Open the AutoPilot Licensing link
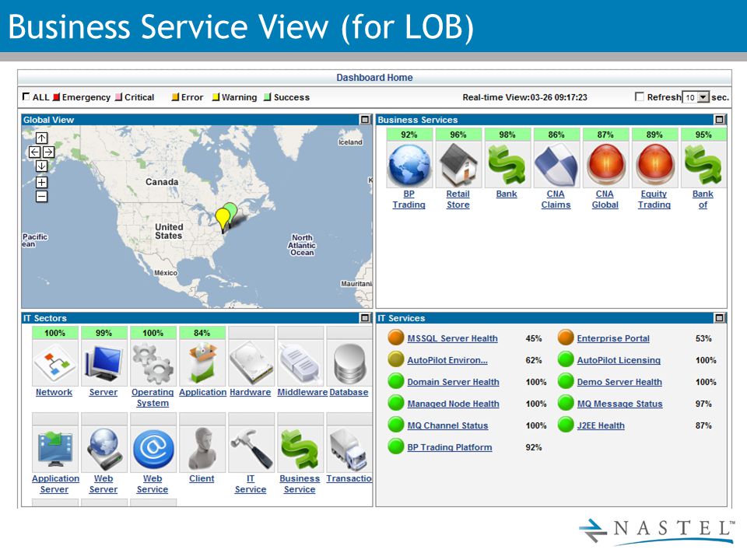Image resolution: width=747 pixels, height=560 pixels. tap(619, 360)
